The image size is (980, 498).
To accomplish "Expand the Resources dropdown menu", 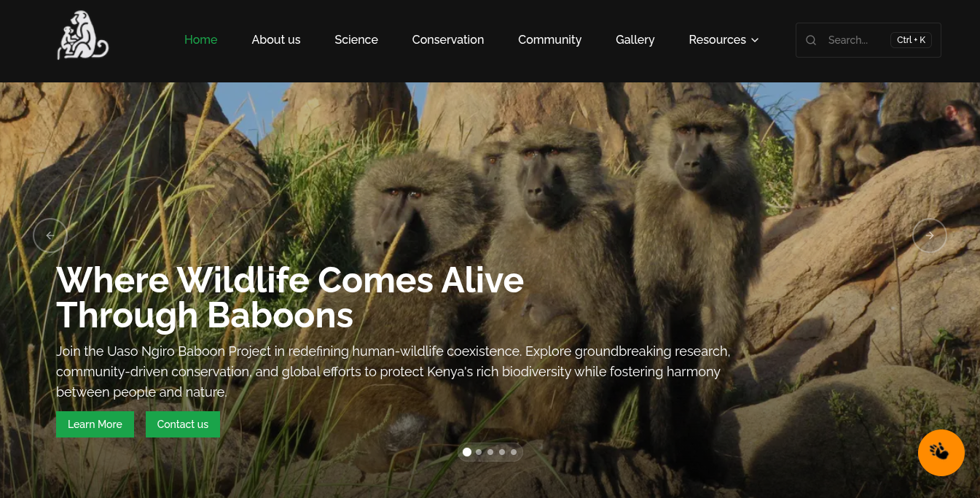I will pyautogui.click(x=724, y=40).
